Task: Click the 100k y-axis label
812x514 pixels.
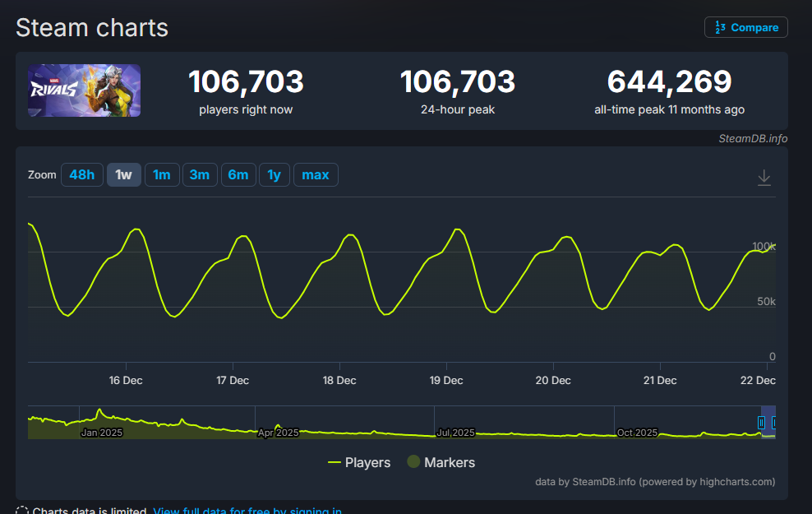Action: pos(764,246)
